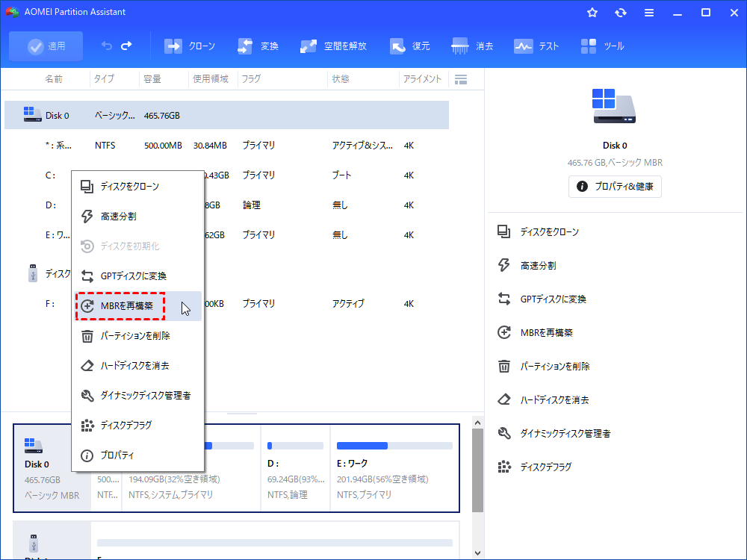Open the 消去 toolbar item
This screenshot has width=747, height=560.
[x=472, y=46]
